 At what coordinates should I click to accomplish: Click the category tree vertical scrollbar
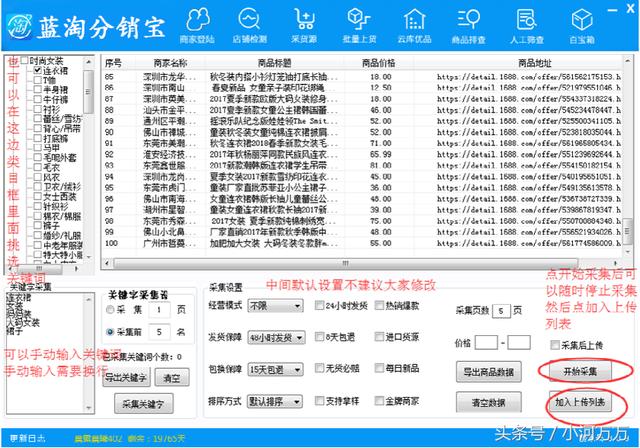tap(88, 159)
